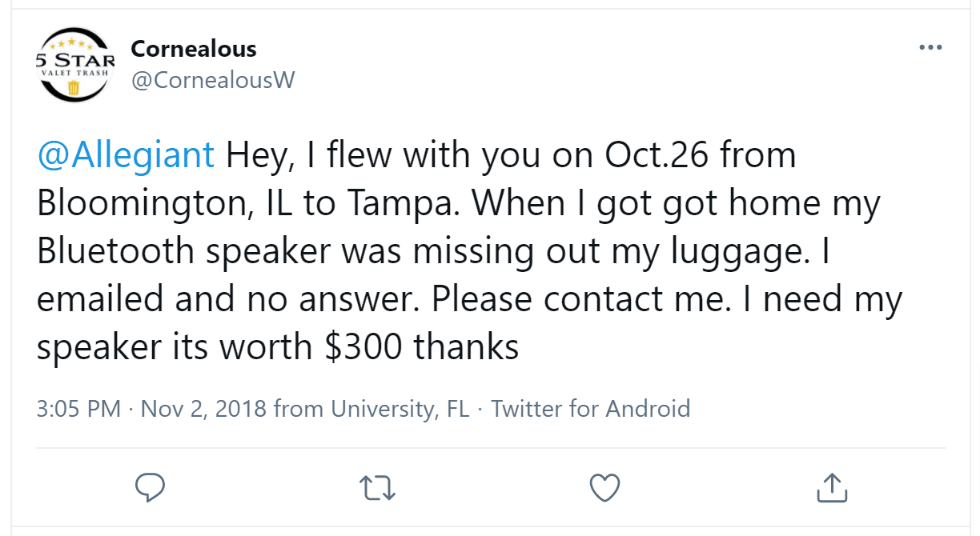Open the @Allegiant mention link

[126, 155]
